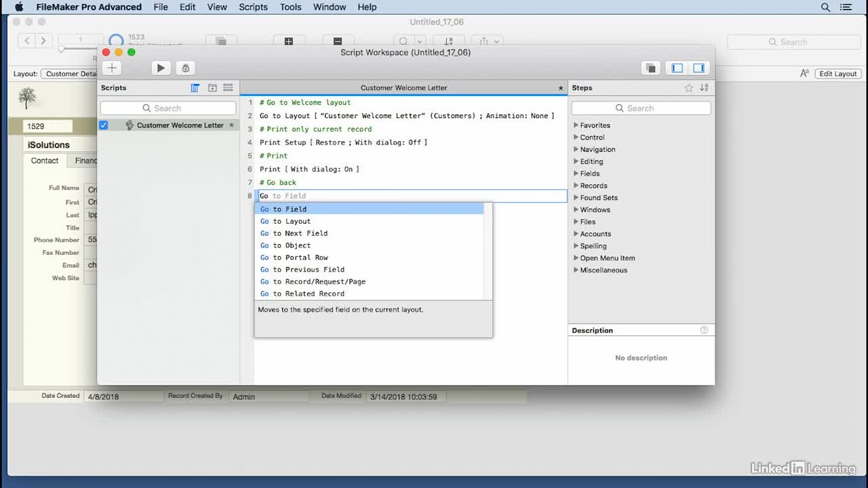Open the Edit menu
Screen dimensions: 868x488
188,7
